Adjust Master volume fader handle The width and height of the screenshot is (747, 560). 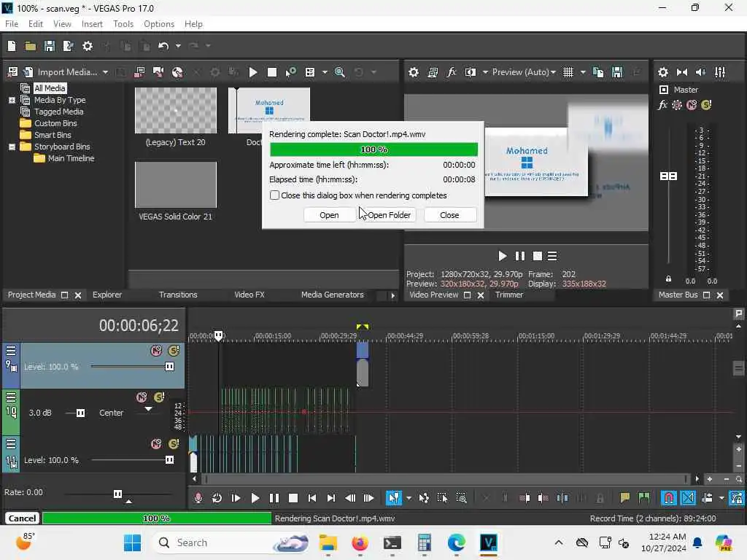668,176
